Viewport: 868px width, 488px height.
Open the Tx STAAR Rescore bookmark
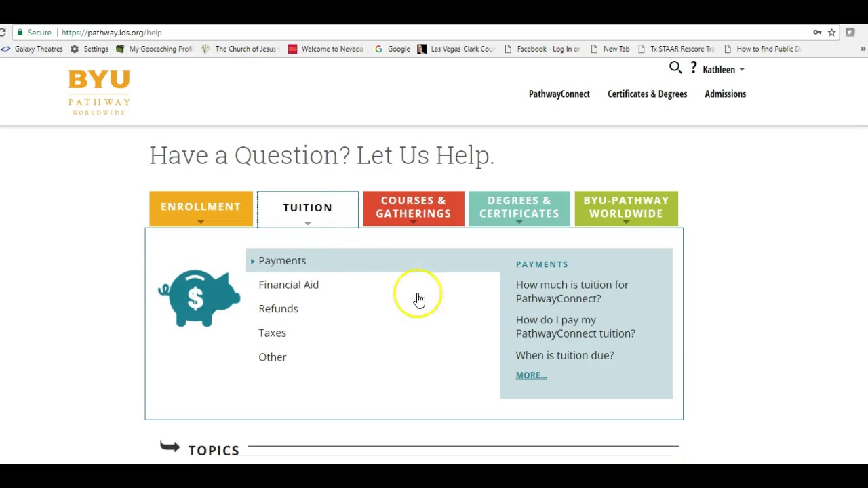[676, 49]
